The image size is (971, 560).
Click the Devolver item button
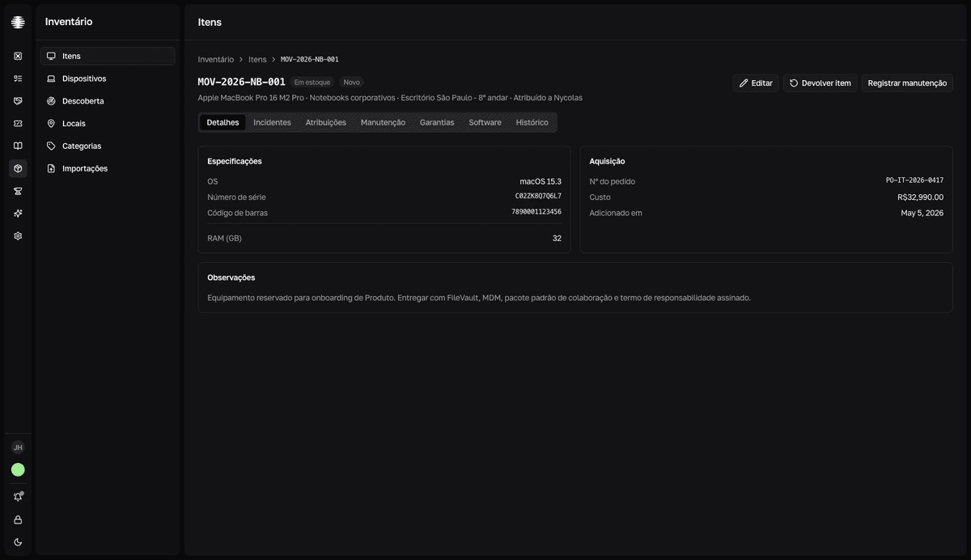(x=820, y=83)
